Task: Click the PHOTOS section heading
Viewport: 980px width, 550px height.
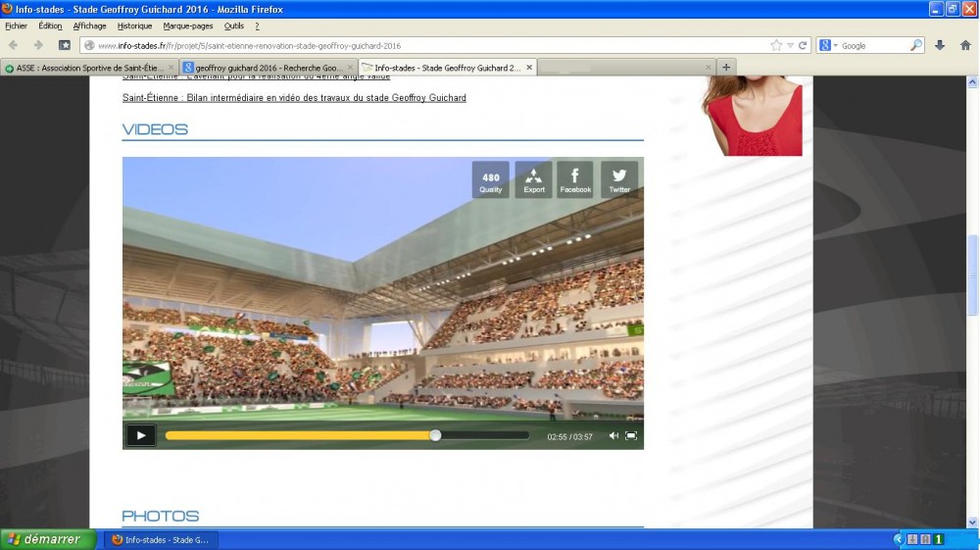Action: click(161, 516)
